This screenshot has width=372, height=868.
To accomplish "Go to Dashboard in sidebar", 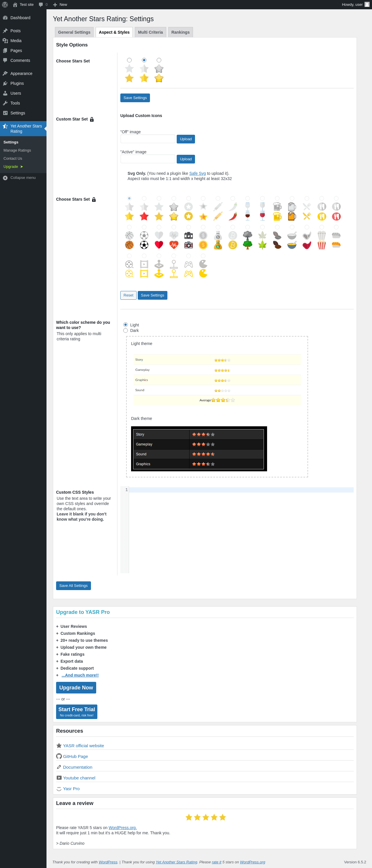I will 23,17.
